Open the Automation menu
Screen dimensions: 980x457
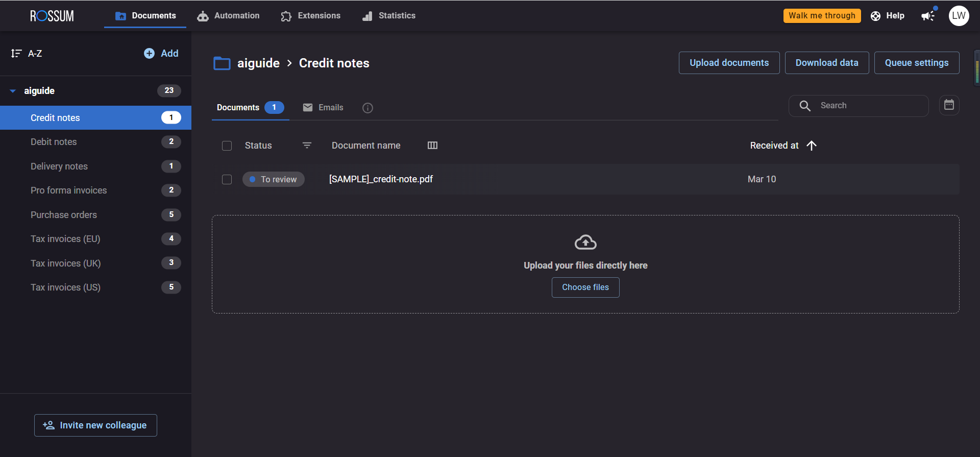[229, 16]
